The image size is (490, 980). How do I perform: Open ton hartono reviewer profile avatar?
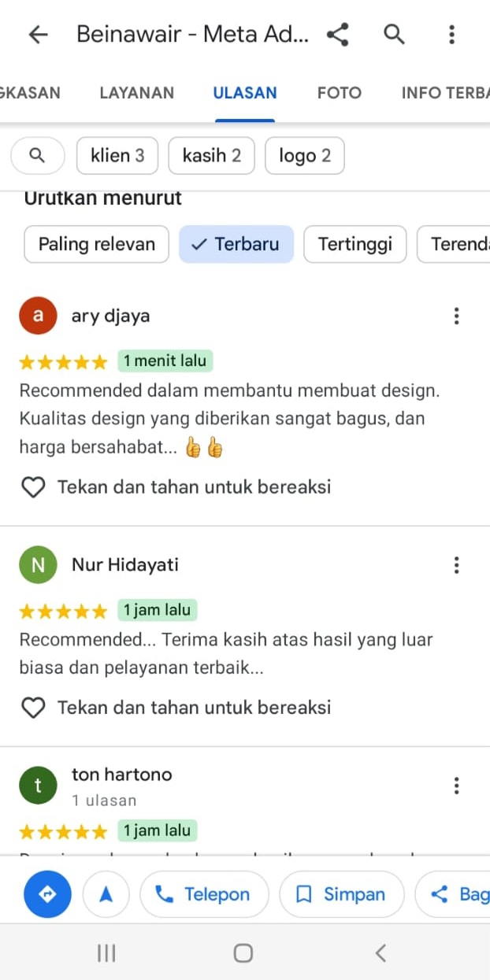click(38, 786)
